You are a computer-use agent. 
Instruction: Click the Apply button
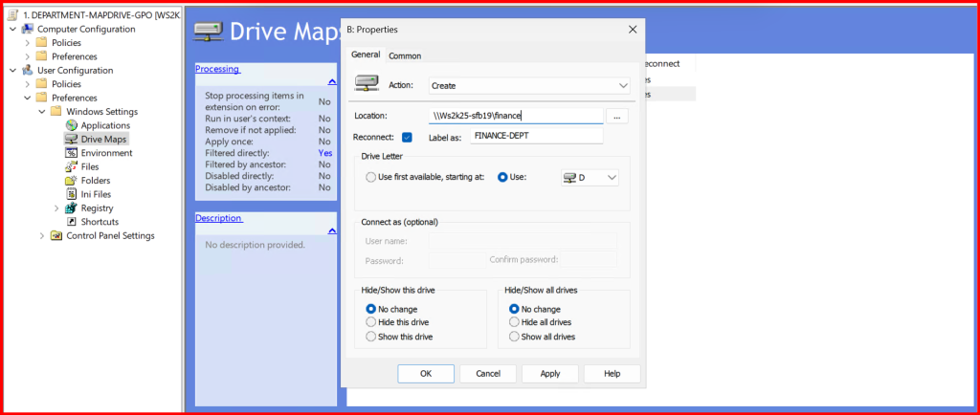(549, 373)
